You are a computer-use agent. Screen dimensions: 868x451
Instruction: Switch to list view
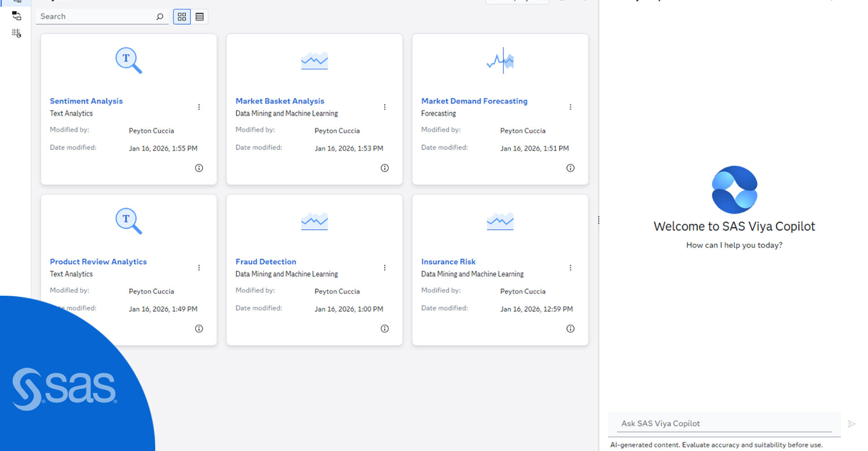click(200, 17)
